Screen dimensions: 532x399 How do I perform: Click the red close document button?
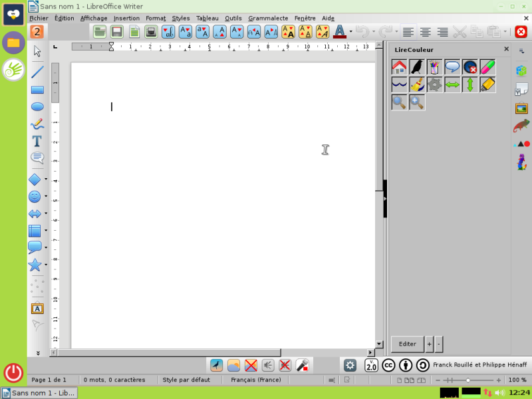tap(521, 32)
